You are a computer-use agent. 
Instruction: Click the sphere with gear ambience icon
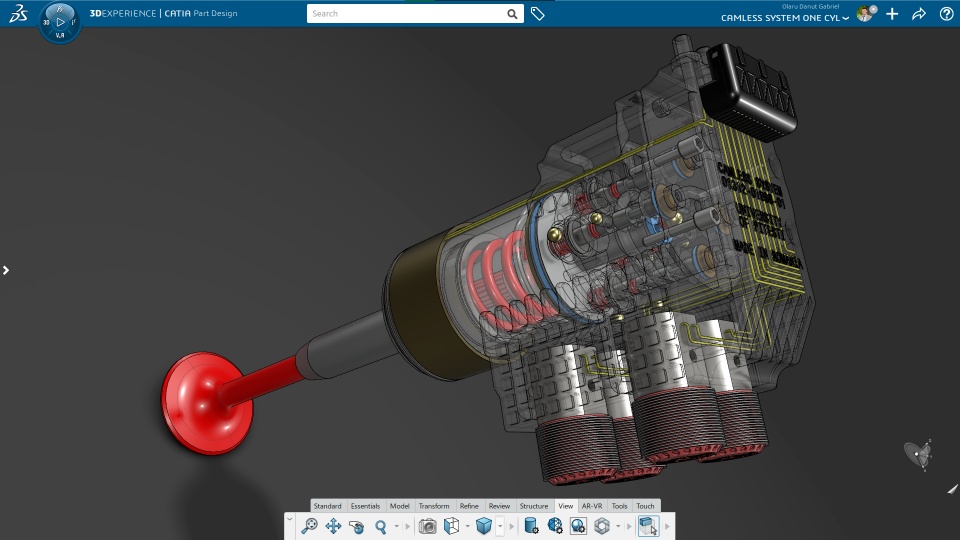tap(578, 526)
